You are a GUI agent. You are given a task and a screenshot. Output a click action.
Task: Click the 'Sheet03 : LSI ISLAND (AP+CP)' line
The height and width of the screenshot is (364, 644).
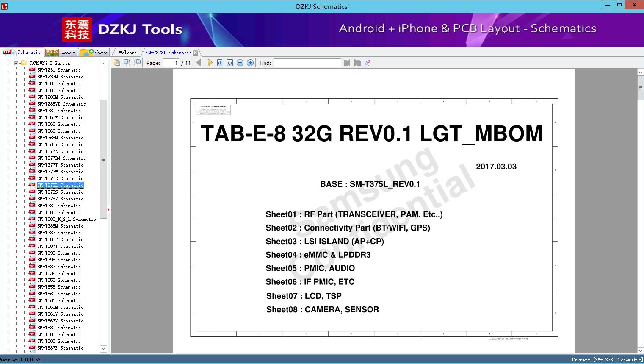(325, 241)
